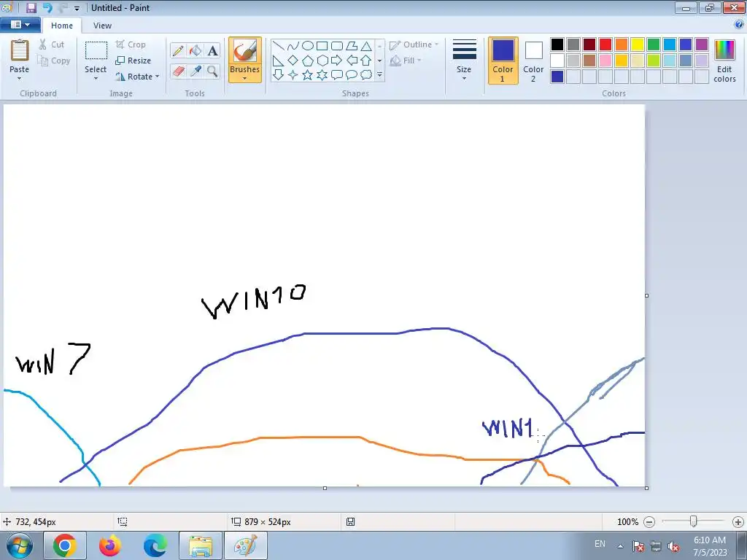The height and width of the screenshot is (560, 747).
Task: Choose the Rounded rectangular callout shape
Action: click(x=337, y=75)
